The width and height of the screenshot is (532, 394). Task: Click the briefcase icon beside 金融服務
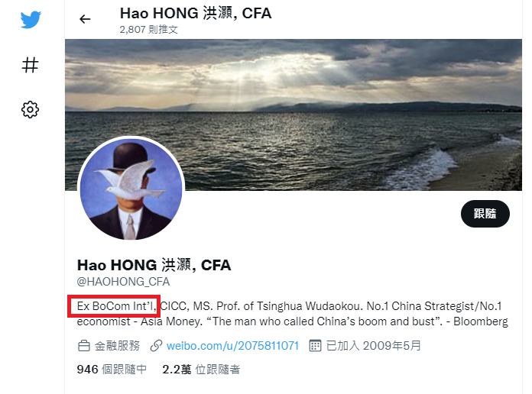coord(84,346)
